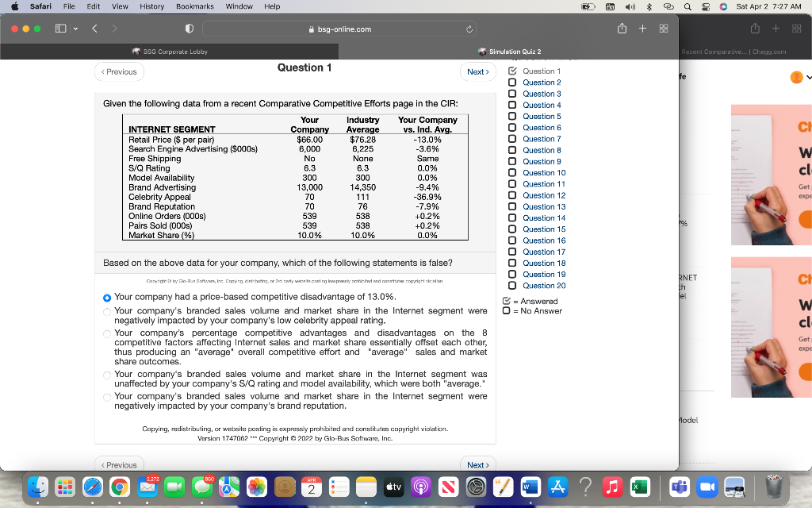Screen dimensions: 812x508
Task: Show the tab overview grid in Safari
Action: click(663, 27)
